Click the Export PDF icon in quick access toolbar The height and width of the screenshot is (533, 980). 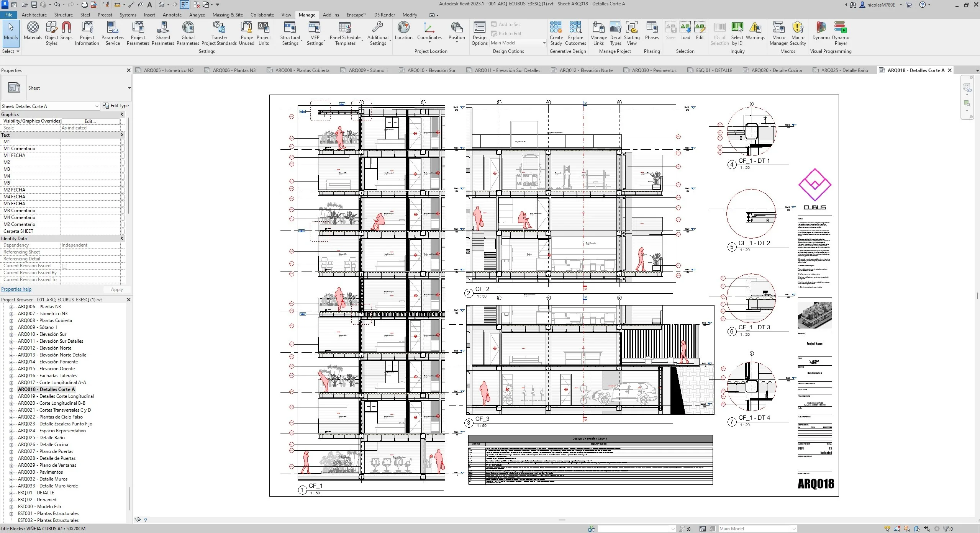pos(93,5)
